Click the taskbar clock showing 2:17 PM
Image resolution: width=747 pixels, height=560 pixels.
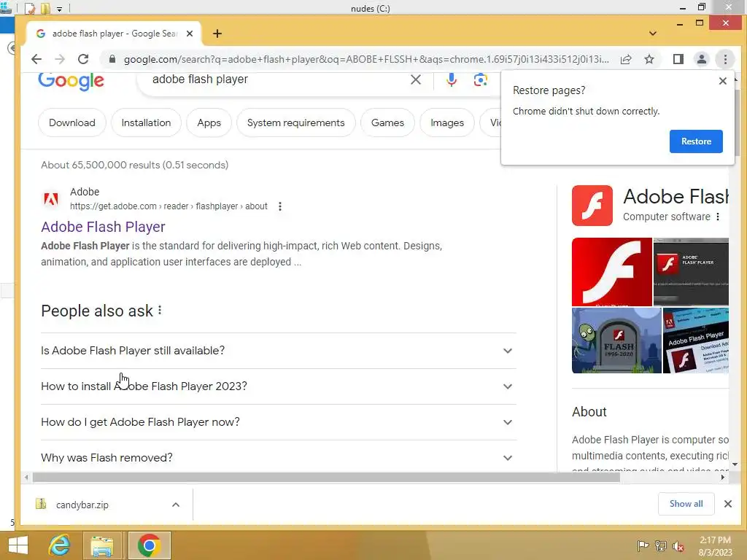click(x=715, y=545)
